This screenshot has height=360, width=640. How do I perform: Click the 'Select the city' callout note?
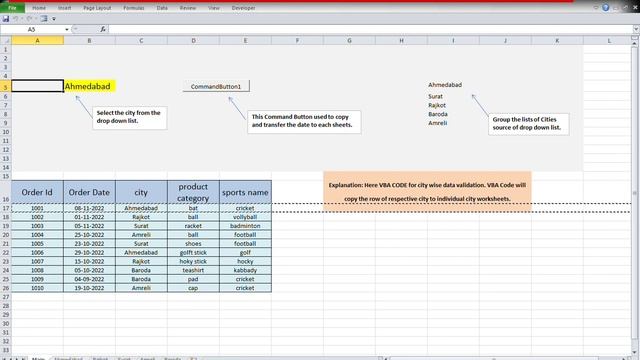tap(129, 118)
